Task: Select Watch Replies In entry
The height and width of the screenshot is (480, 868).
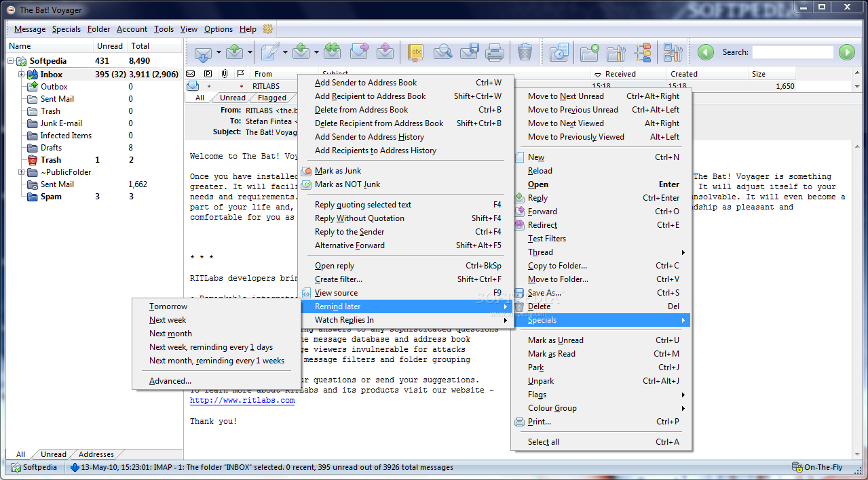Action: (406, 320)
